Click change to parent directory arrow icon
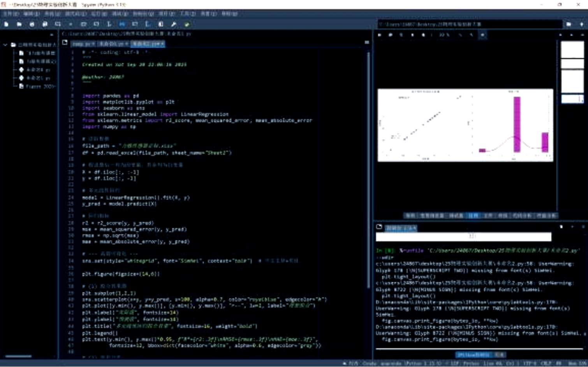The width and height of the screenshot is (588, 367). coord(581,24)
